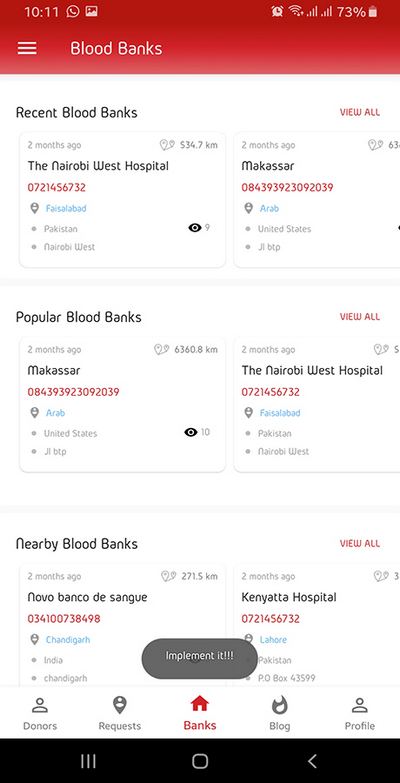Viewport: 400px width, 783px height.
Task: Click eye views icon showing 10
Action: pyautogui.click(x=191, y=432)
